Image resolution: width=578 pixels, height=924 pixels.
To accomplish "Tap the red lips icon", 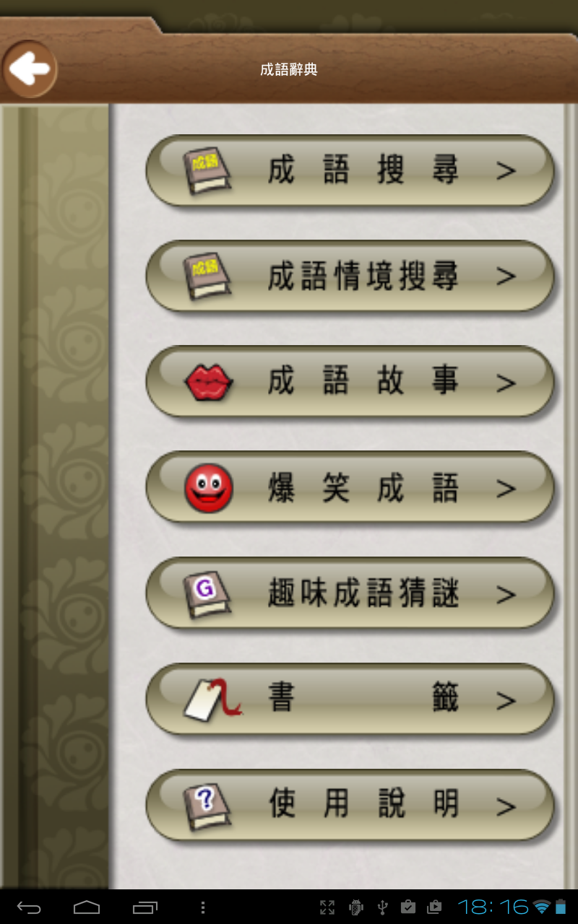I will [210, 383].
